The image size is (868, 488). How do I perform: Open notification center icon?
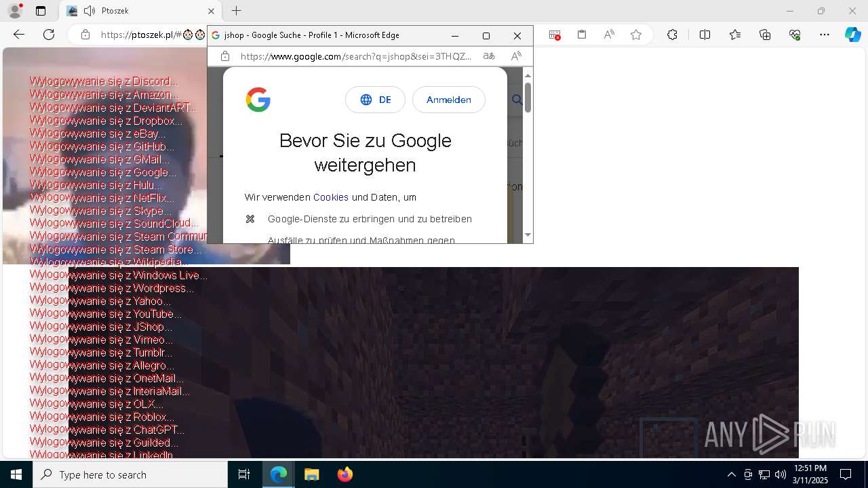click(846, 474)
